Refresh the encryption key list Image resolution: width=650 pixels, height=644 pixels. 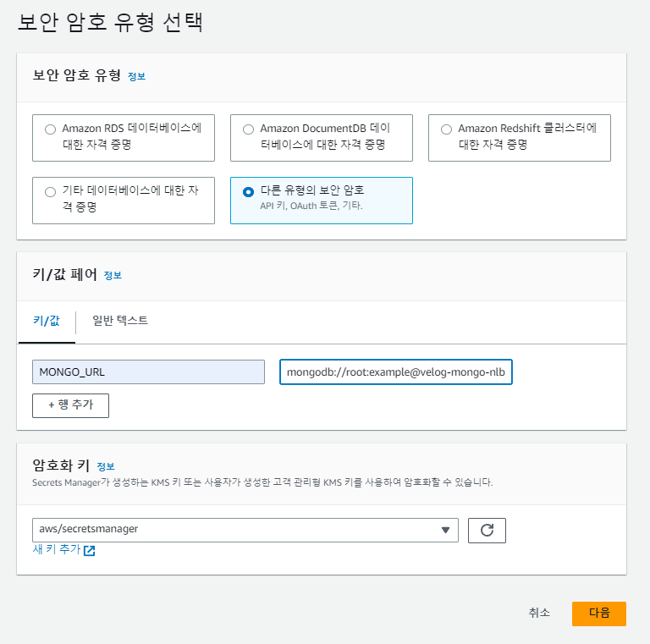click(487, 530)
